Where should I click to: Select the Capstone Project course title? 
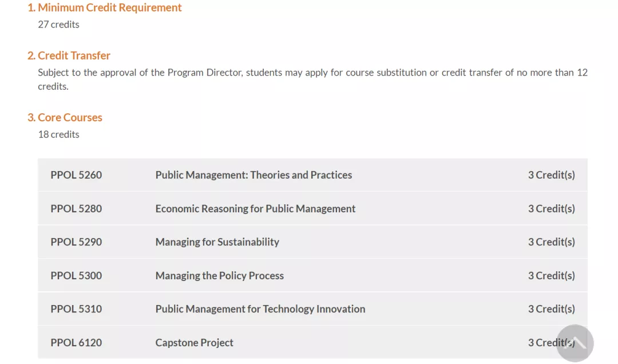(194, 343)
